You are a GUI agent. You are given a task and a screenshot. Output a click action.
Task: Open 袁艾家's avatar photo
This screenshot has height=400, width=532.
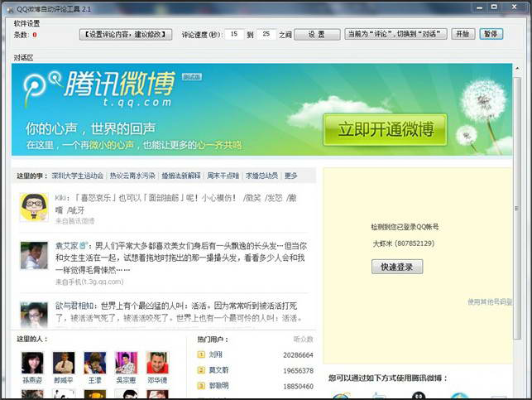34,255
